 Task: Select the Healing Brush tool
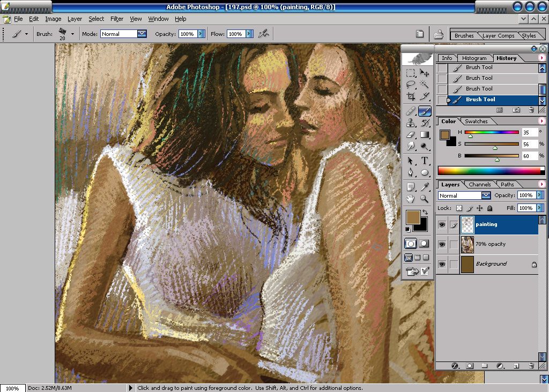point(411,111)
